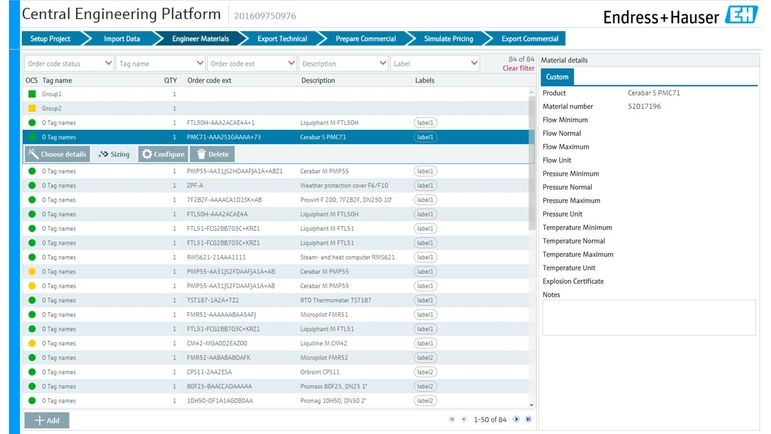Image resolution: width=771 pixels, height=434 pixels.
Task: Click the scroll-up arrow of the list scrollbar
Action: click(x=532, y=92)
